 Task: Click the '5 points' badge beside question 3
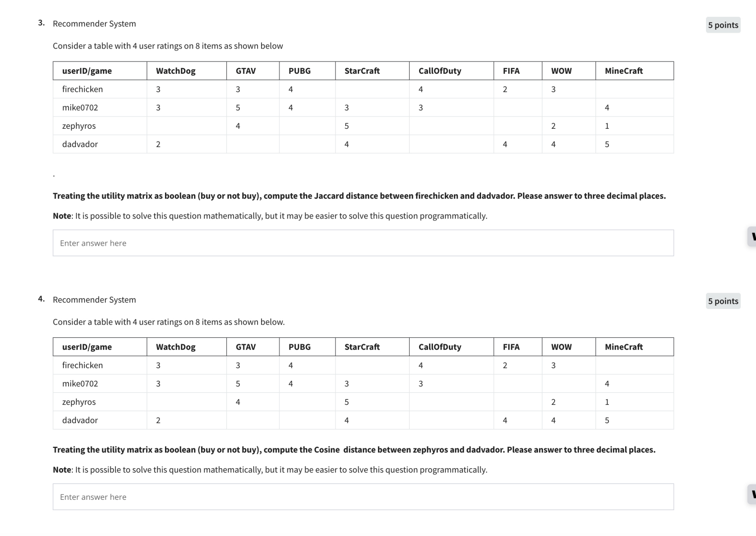(x=723, y=25)
